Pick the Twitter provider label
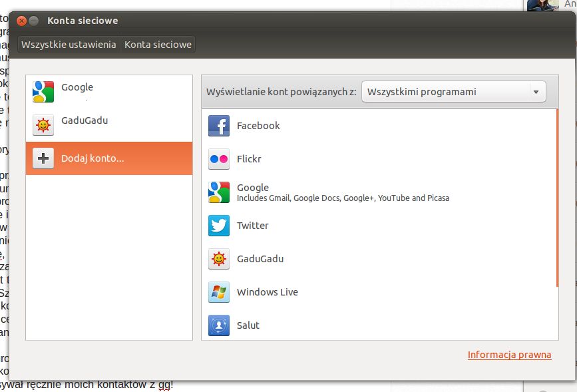This screenshot has width=577, height=392. (x=253, y=226)
